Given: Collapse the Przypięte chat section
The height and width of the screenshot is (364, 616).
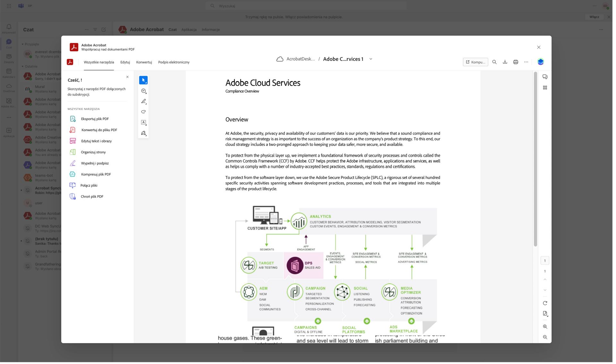Looking at the screenshot, I should coord(23,45).
